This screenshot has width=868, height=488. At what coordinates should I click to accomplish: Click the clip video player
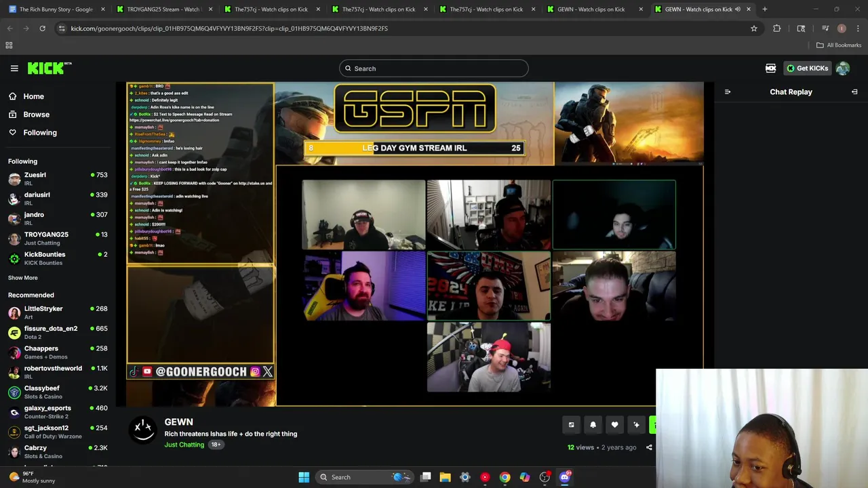(415, 244)
